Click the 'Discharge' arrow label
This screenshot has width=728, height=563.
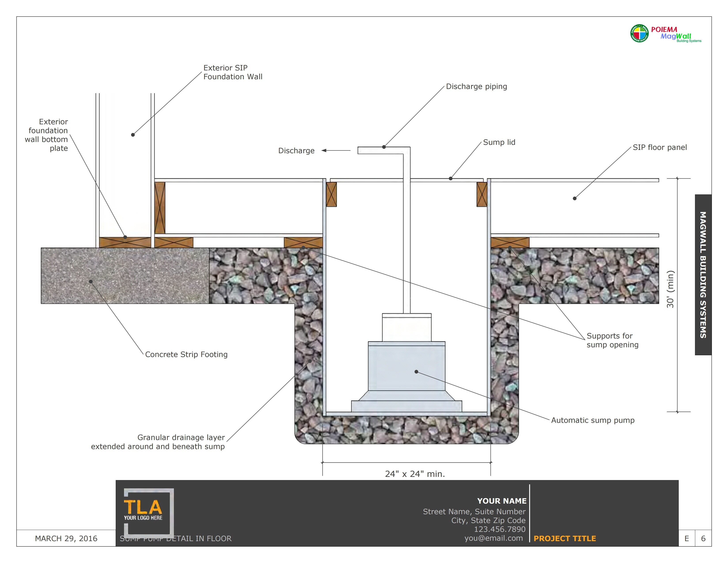coord(296,151)
